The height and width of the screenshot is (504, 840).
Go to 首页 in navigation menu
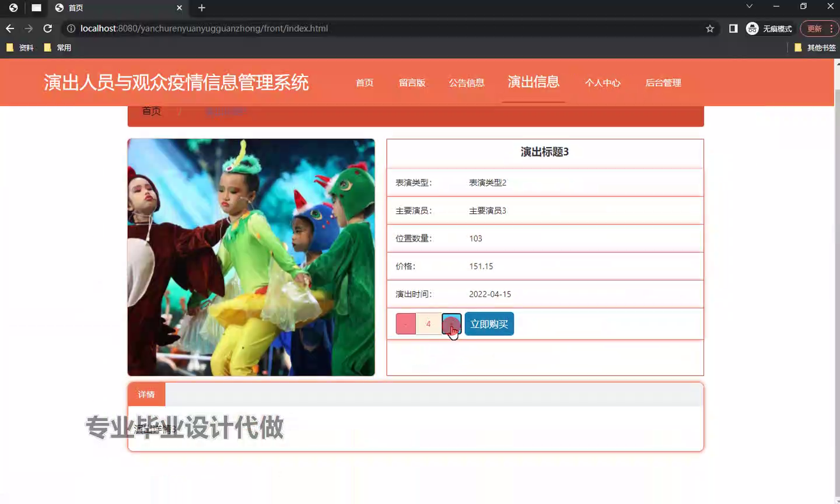click(365, 83)
